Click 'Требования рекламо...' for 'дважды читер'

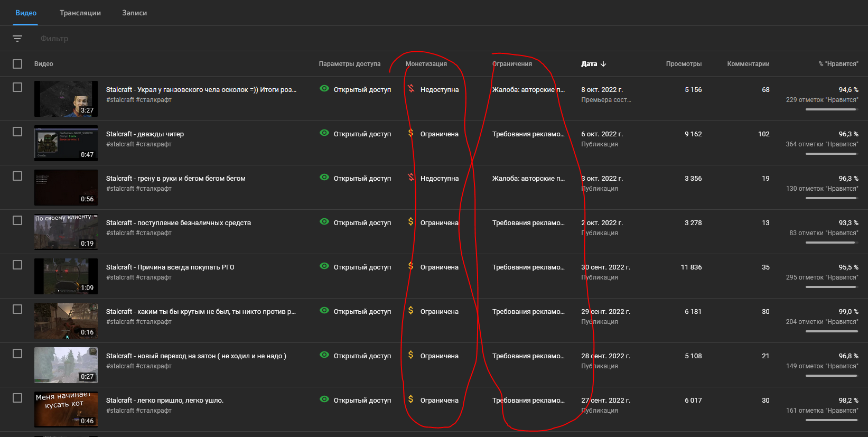[x=528, y=134]
